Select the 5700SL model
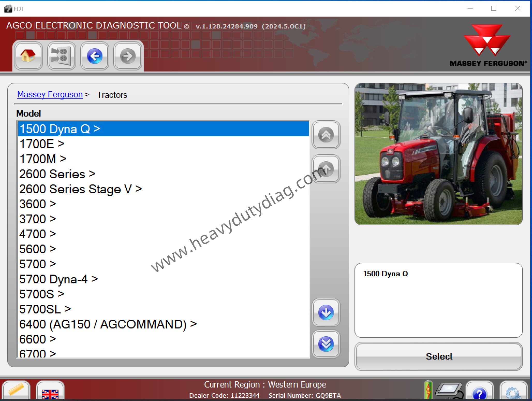Image resolution: width=532 pixels, height=401 pixels. 164,309
